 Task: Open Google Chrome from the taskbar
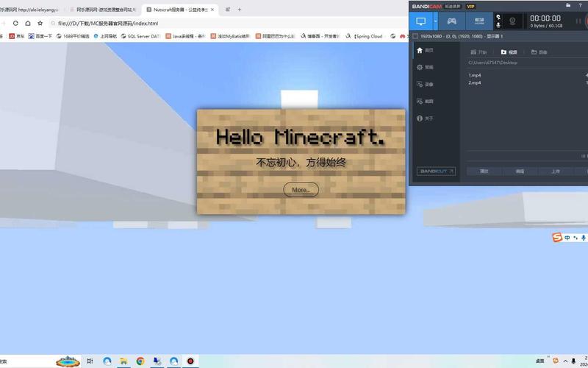point(140,361)
